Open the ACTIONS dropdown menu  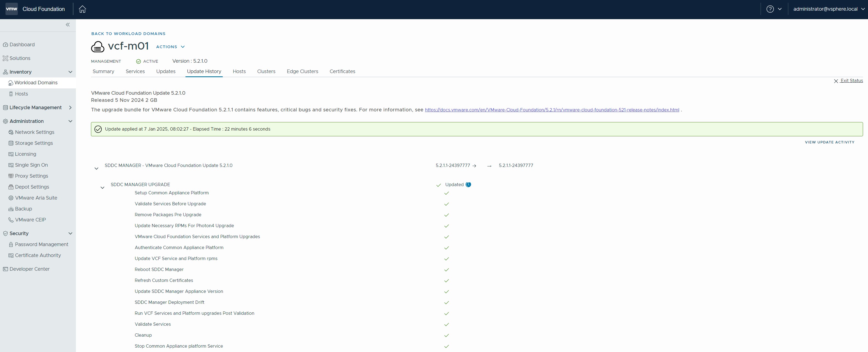pyautogui.click(x=170, y=47)
